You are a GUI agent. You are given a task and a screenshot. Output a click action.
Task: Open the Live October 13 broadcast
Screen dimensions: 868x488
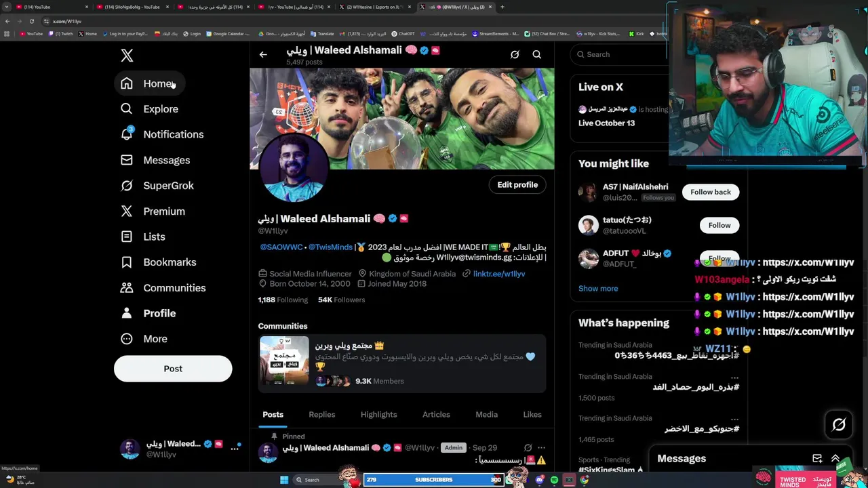pyautogui.click(x=606, y=123)
